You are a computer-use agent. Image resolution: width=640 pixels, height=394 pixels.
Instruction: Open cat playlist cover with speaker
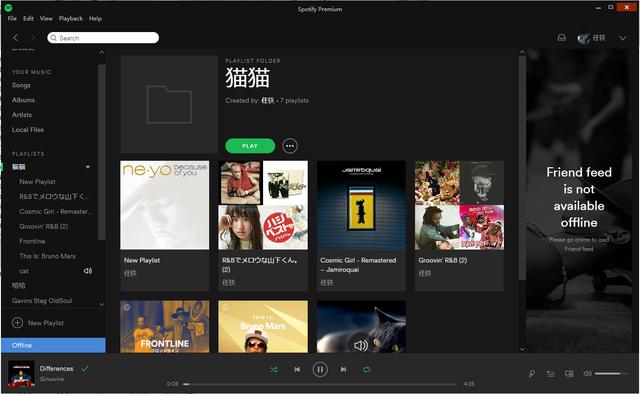(361, 327)
